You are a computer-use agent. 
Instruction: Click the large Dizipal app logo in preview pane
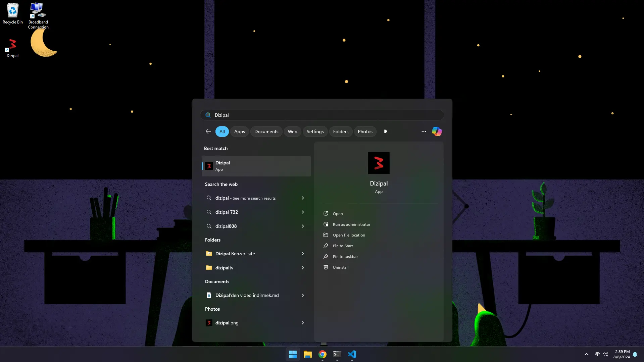379,163
